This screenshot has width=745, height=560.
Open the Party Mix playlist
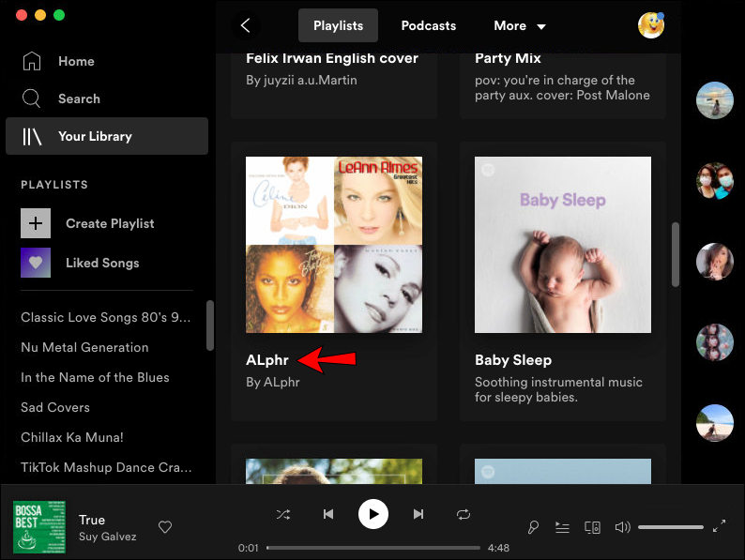pyautogui.click(x=508, y=58)
